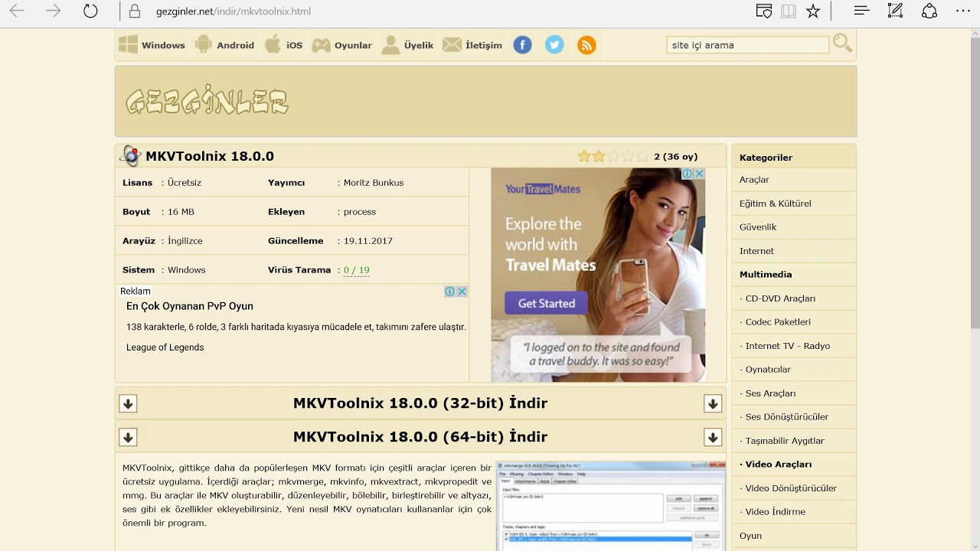Open Gezginler Twitter page icon
Viewport: 980px width, 551px height.
pos(554,45)
